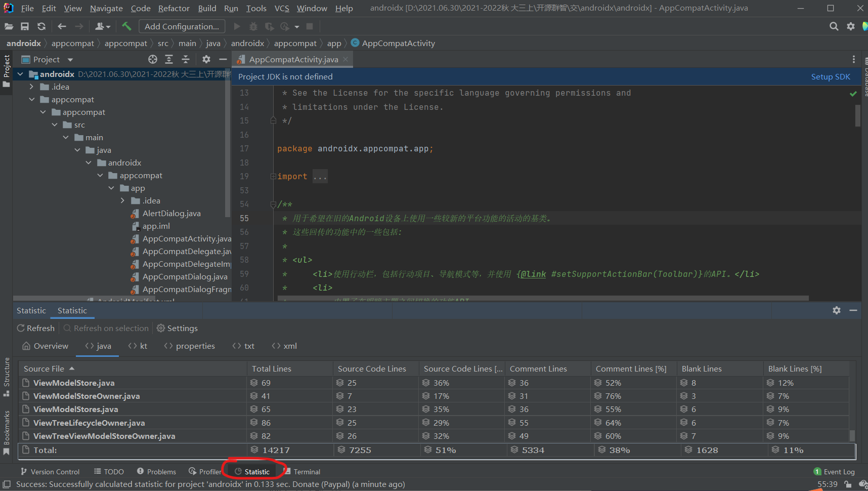Switch to the kt statistic tab
The height and width of the screenshot is (491, 868).
click(138, 346)
